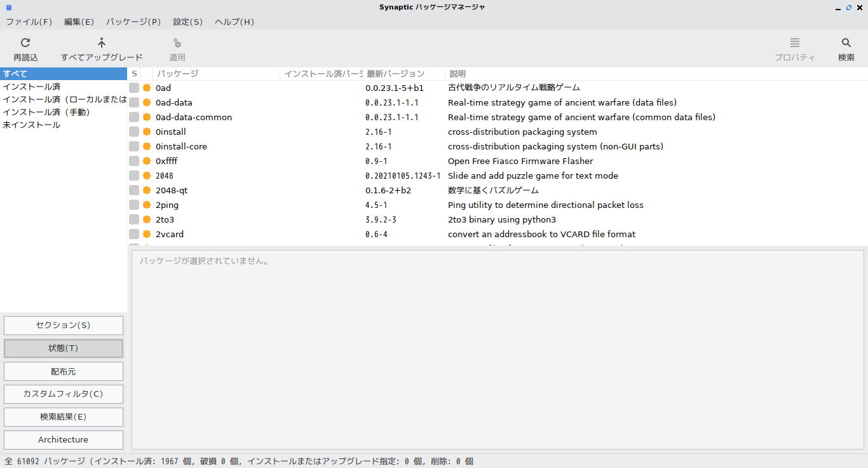The height and width of the screenshot is (468, 868).
Task: Click the Architecture filter button
Action: click(64, 440)
